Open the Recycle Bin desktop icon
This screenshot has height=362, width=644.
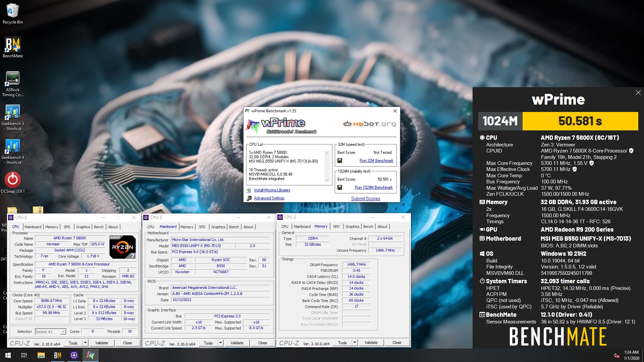pos(12,13)
